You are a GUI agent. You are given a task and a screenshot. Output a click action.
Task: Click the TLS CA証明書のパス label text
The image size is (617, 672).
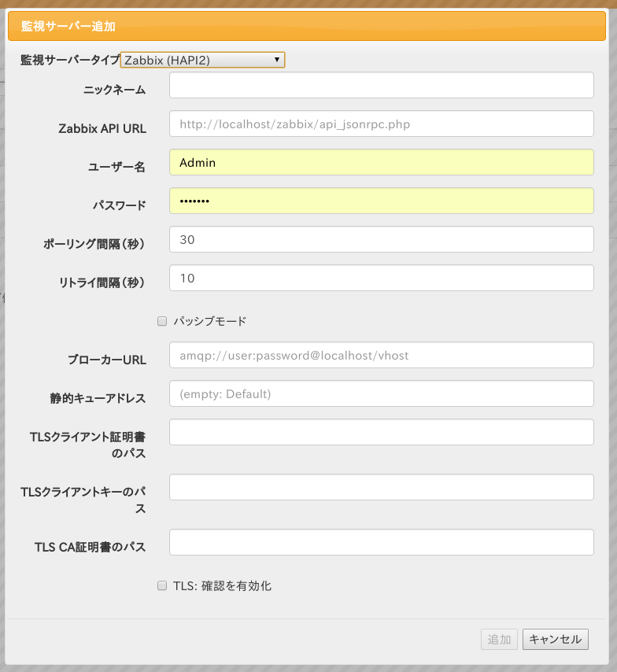[x=91, y=547]
